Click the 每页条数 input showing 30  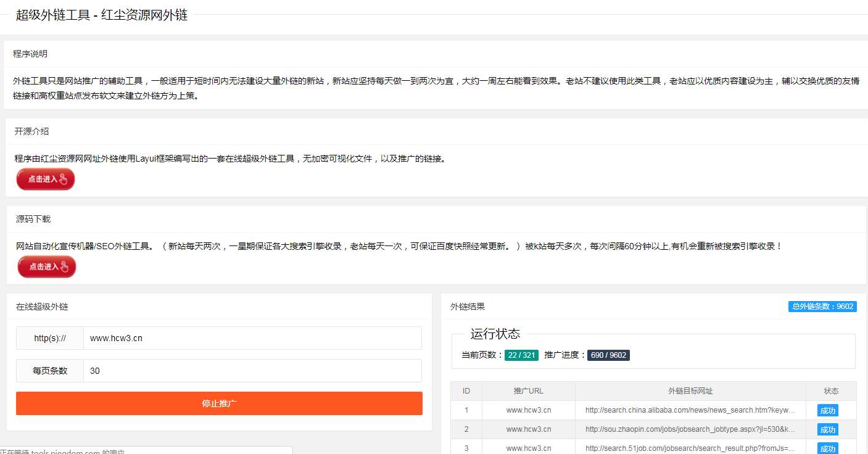[252, 371]
